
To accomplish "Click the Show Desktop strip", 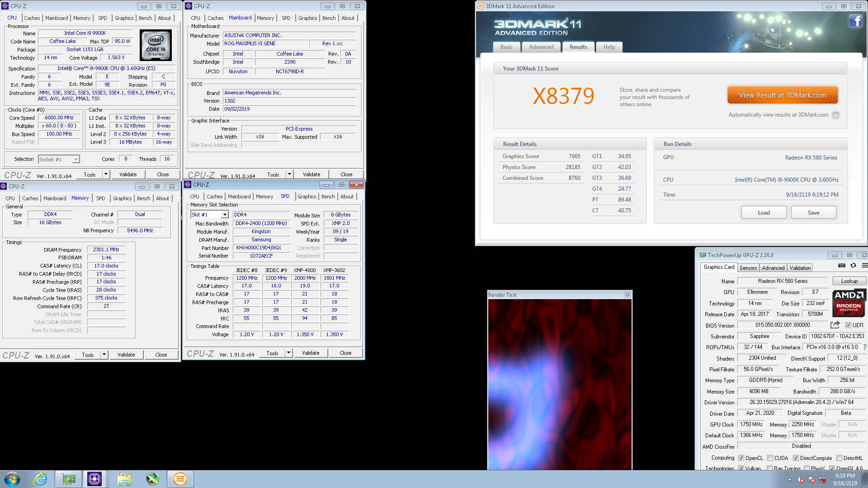I will pos(865,479).
